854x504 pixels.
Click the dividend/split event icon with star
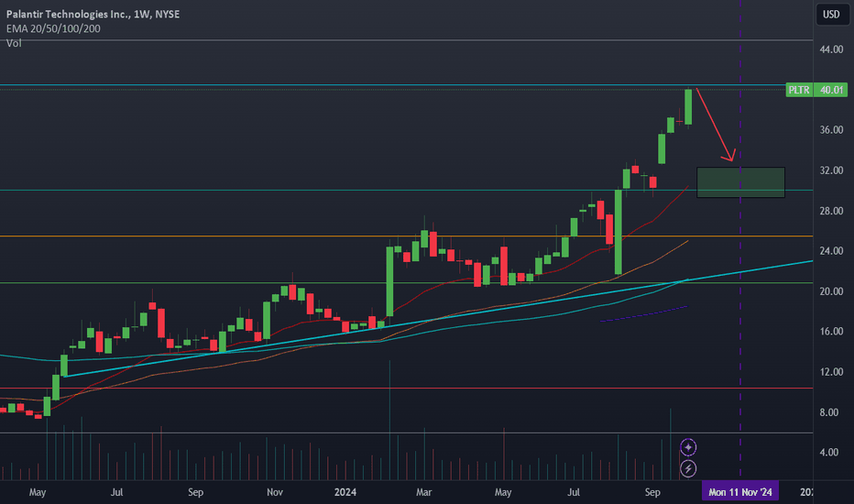pos(688,448)
